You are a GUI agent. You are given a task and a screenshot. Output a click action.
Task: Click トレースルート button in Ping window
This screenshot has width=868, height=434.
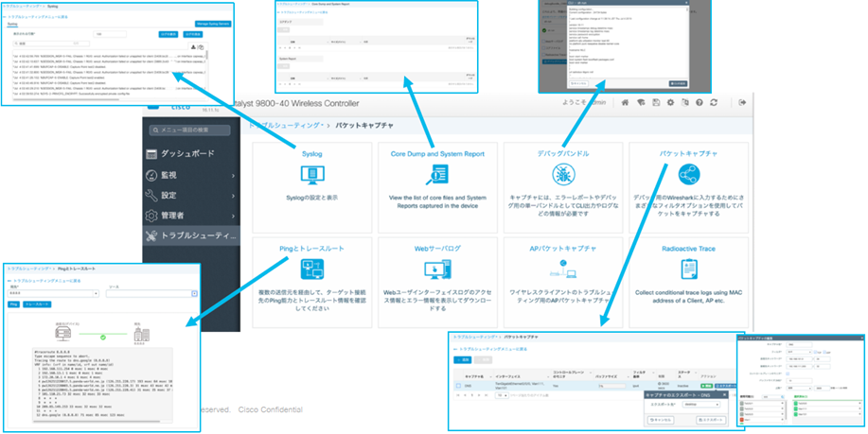click(x=37, y=304)
